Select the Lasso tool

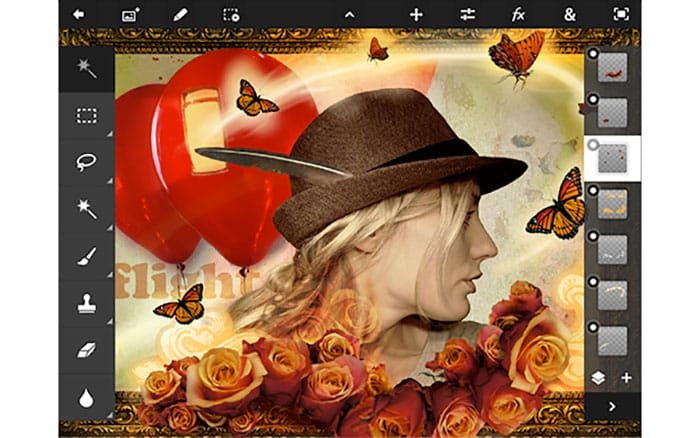[x=87, y=162]
